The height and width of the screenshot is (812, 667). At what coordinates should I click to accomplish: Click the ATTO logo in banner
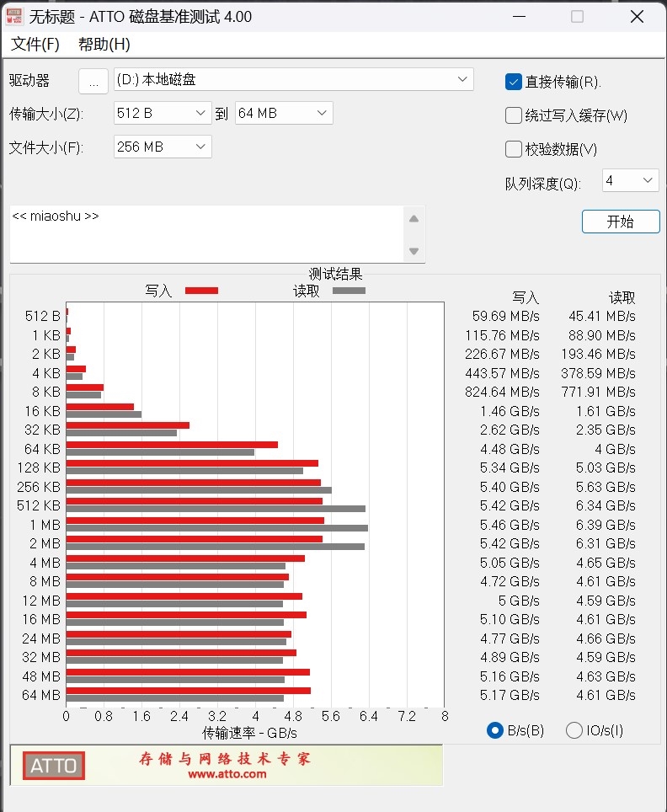(x=53, y=766)
